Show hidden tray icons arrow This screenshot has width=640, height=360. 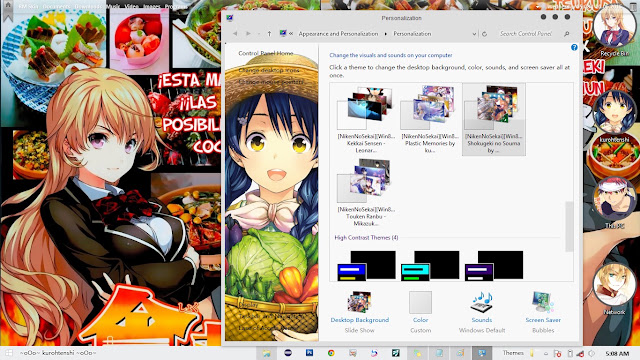click(x=546, y=353)
